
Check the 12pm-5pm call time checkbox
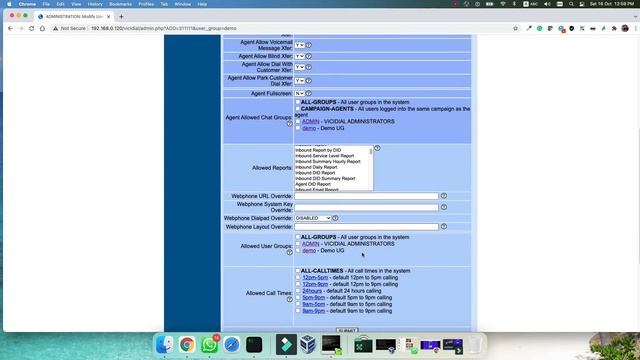click(x=298, y=277)
